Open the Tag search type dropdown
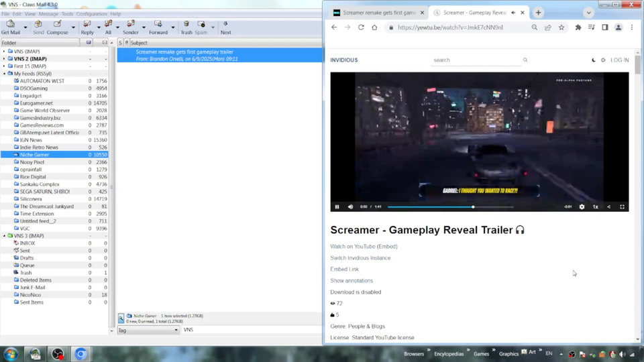Screen dimensions: 644x362 click(x=148, y=330)
